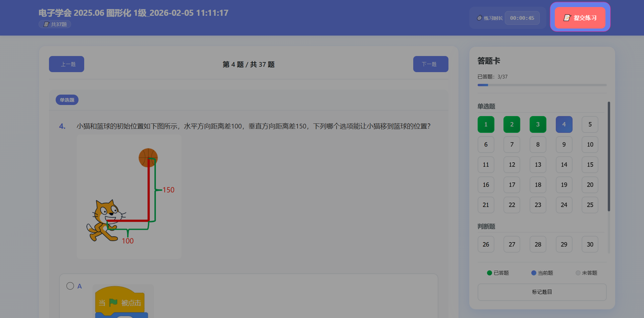Click the timer value 00:00:45

522,18
